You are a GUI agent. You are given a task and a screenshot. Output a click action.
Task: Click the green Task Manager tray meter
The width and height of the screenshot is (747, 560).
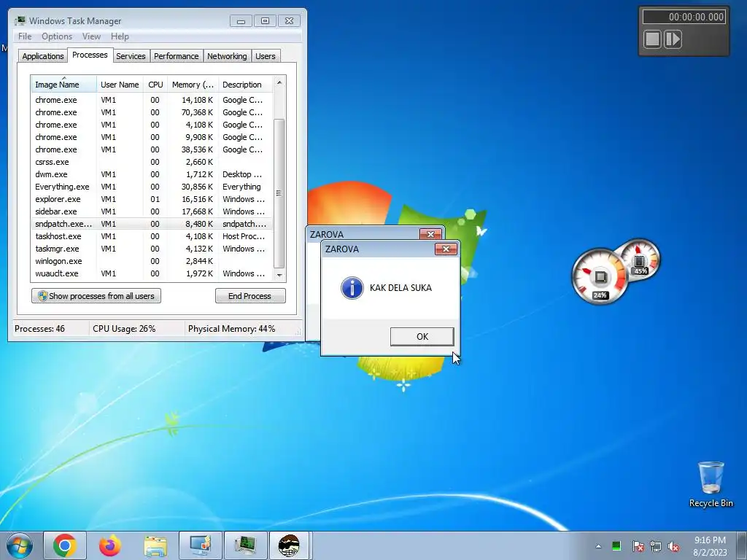pyautogui.click(x=616, y=546)
